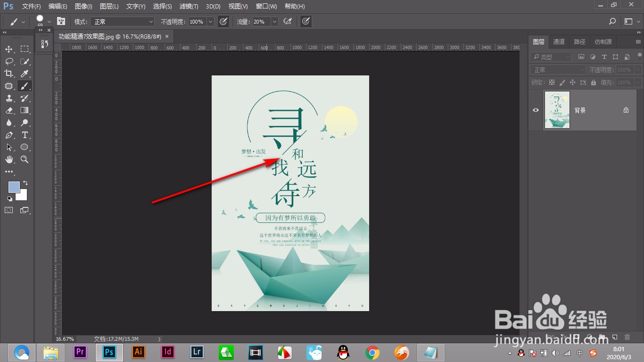Toggle lock transparent pixels in Layers panel
Image resolution: width=644 pixels, height=362 pixels.
pos(552,82)
